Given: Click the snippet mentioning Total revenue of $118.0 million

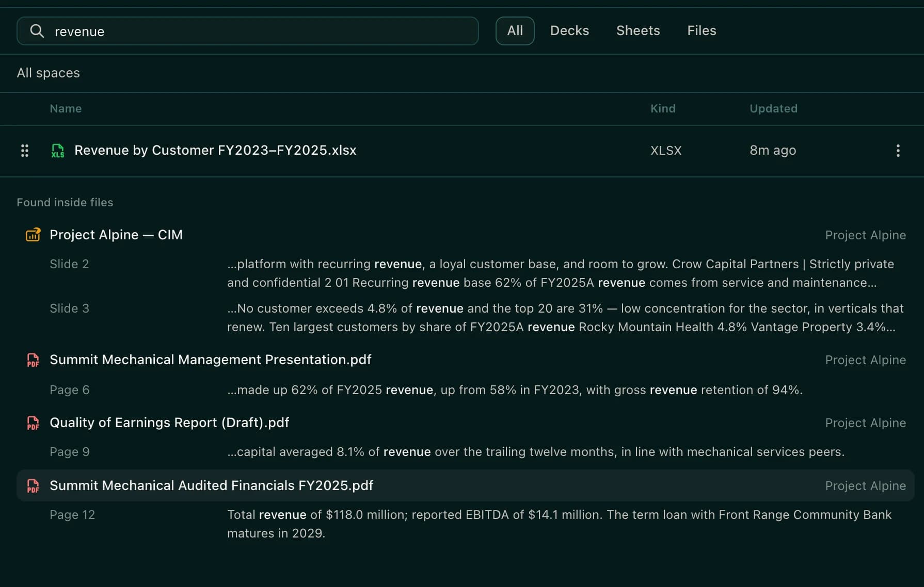Looking at the screenshot, I should click(x=560, y=524).
